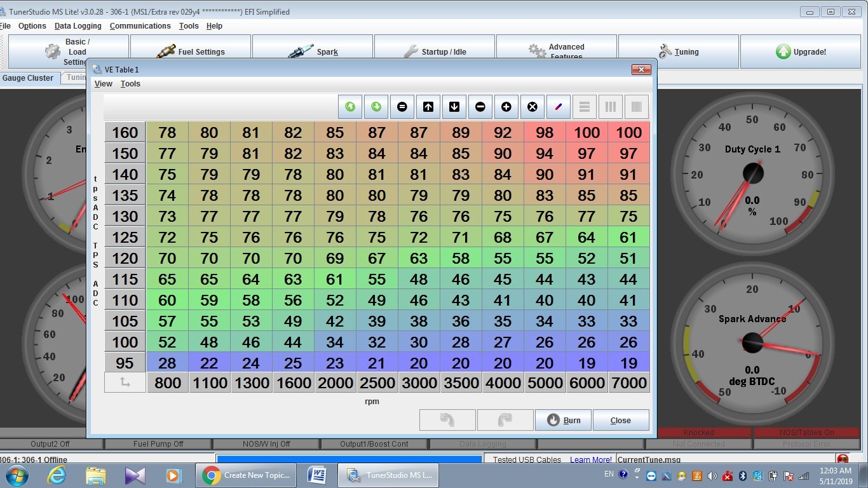Viewport: 868px width, 488px height.
Task: Select the VE cell at 110 load, 2000 rpm
Action: click(x=335, y=300)
